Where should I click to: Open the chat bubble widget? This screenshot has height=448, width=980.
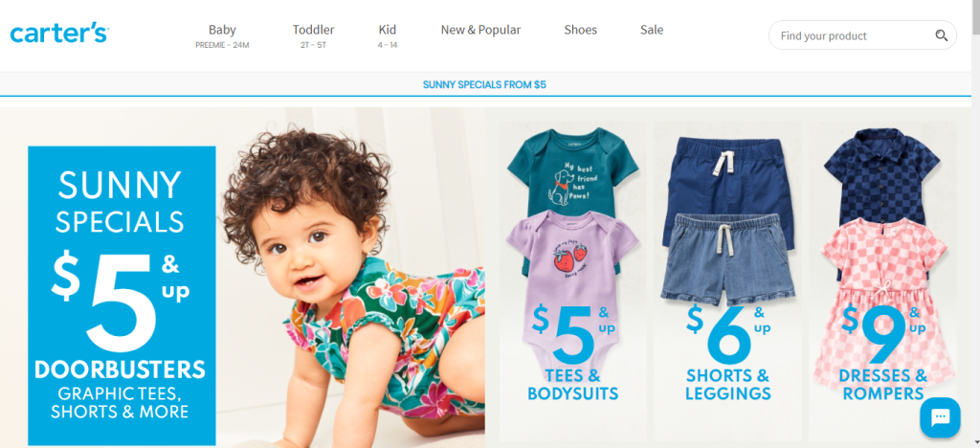coord(940,416)
